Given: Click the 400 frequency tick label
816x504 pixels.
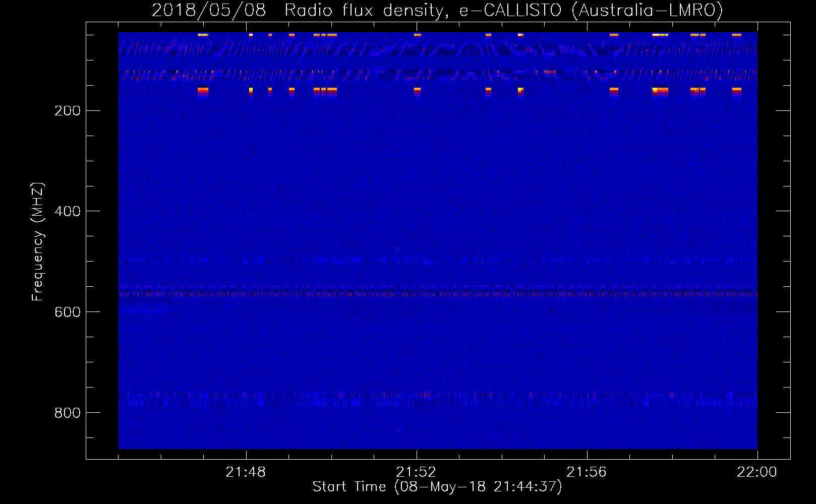Looking at the screenshot, I should tap(68, 211).
